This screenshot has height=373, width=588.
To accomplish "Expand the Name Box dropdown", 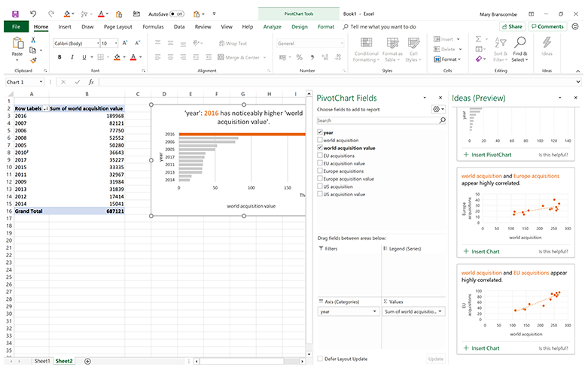I will [41, 82].
